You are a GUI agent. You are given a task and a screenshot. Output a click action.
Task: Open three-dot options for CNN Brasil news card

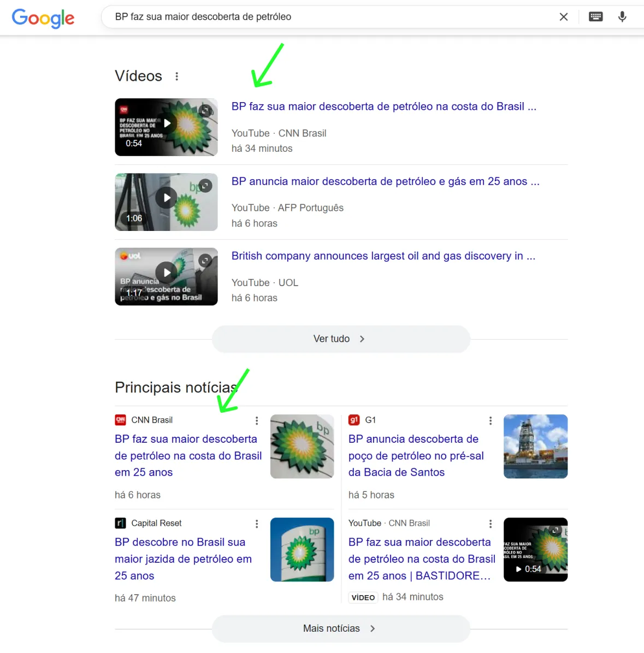(x=257, y=420)
